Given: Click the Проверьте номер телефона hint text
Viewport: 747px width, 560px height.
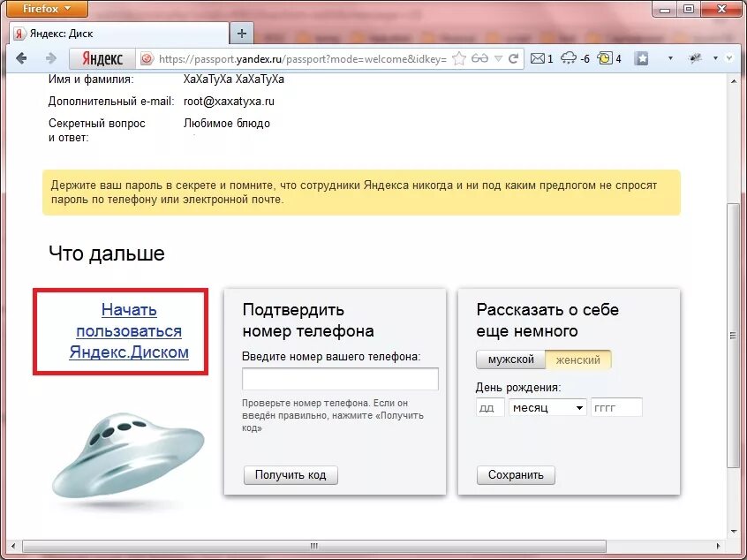Looking at the screenshot, I should tap(333, 415).
